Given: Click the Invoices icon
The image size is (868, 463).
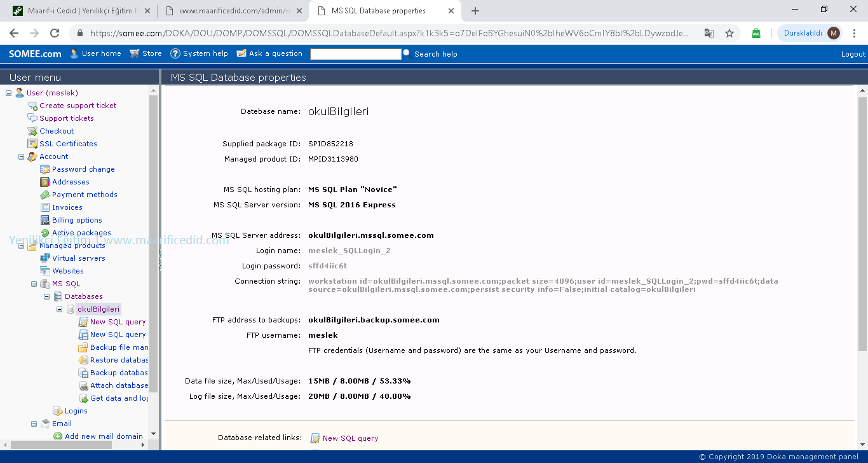Looking at the screenshot, I should 45,207.
